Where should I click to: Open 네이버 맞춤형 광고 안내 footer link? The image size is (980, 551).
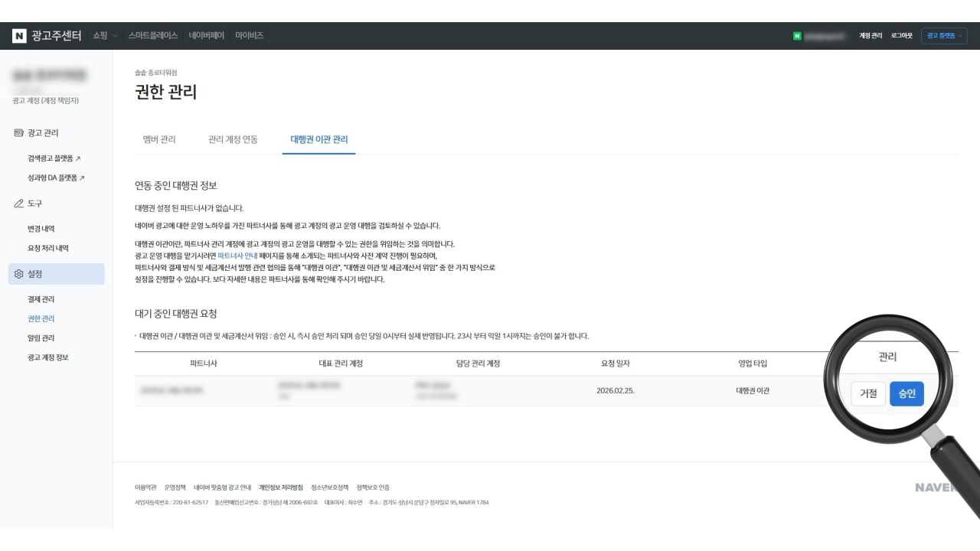222,487
